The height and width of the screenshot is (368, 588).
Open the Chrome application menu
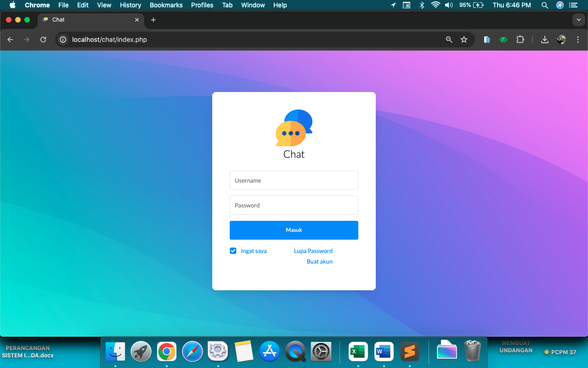(37, 5)
